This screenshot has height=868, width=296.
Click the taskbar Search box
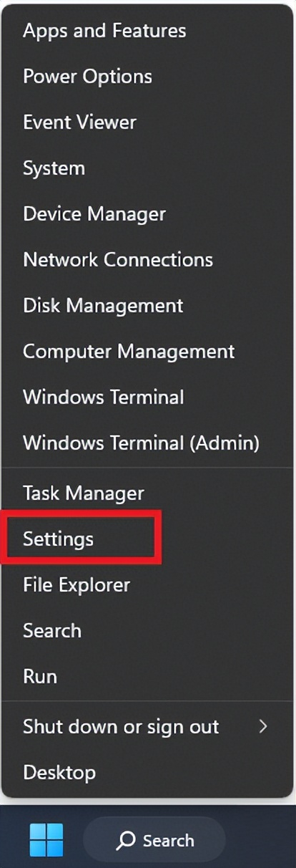pyautogui.click(x=154, y=840)
